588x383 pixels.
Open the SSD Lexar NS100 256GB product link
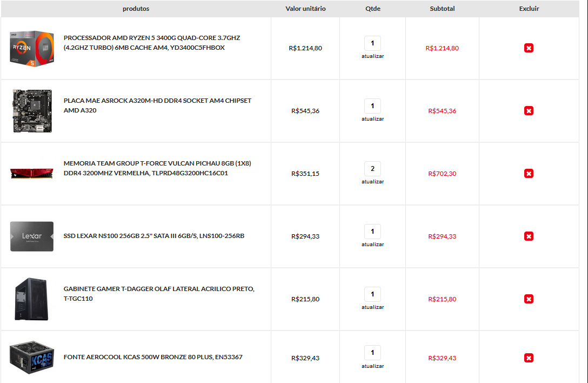153,236
